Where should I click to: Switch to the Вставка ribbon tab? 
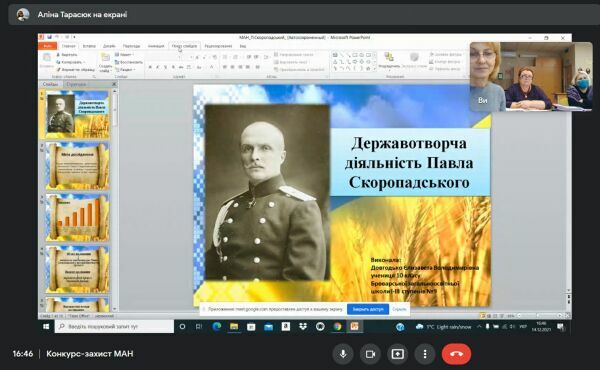pos(89,46)
